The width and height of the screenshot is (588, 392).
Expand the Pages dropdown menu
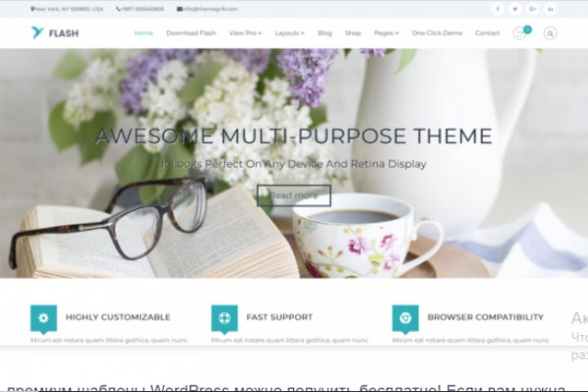coord(386,33)
